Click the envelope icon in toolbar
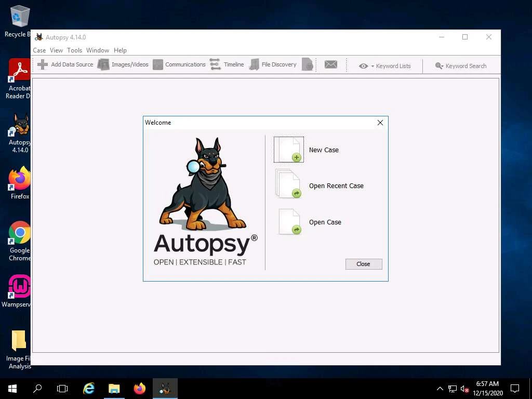Image resolution: width=532 pixels, height=399 pixels. [331, 64]
